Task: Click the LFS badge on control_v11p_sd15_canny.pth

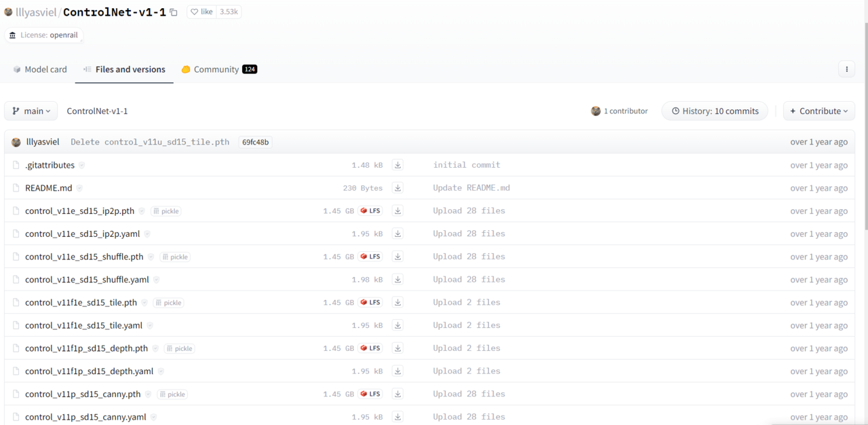Action: pyautogui.click(x=370, y=394)
